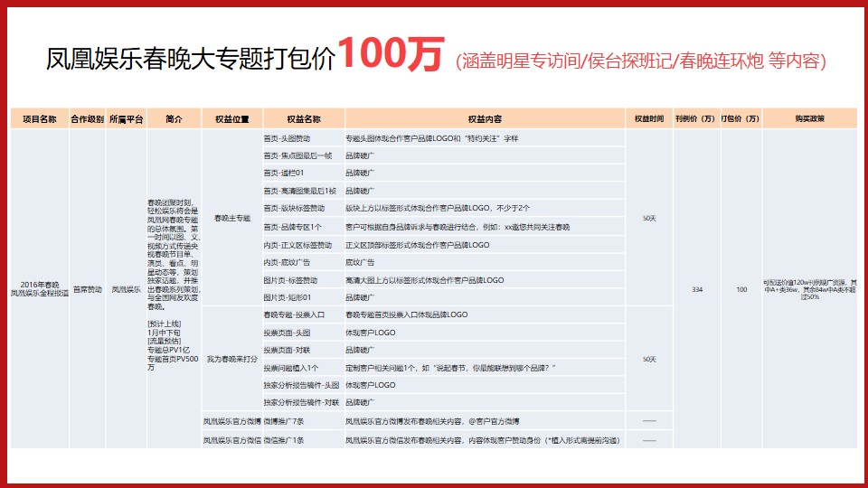The height and width of the screenshot is (488, 868).
Task: Select 高清大图上方以标签形式 content text
Action: pyautogui.click(x=425, y=280)
